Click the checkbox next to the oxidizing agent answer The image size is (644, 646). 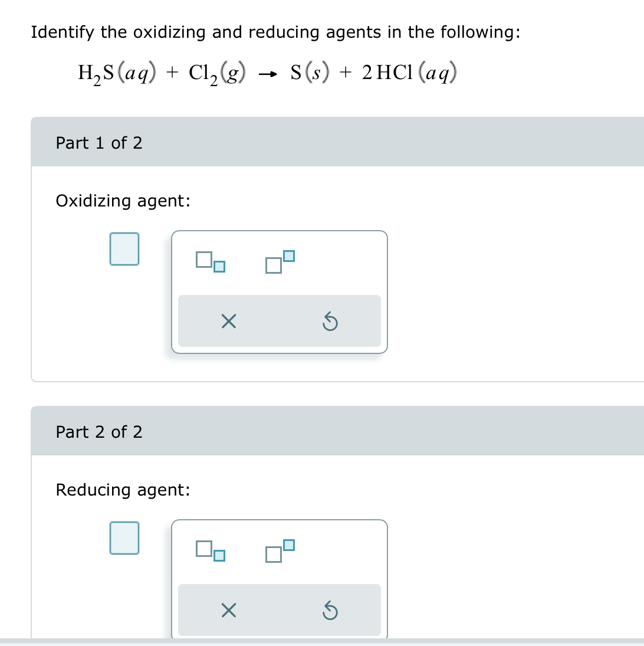coord(124,248)
